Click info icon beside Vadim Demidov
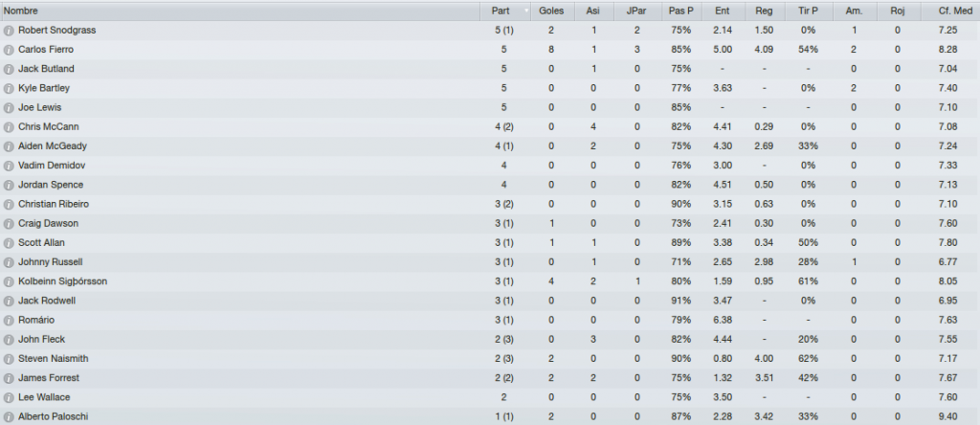Viewport: 980px width, 425px height. pos(9,166)
